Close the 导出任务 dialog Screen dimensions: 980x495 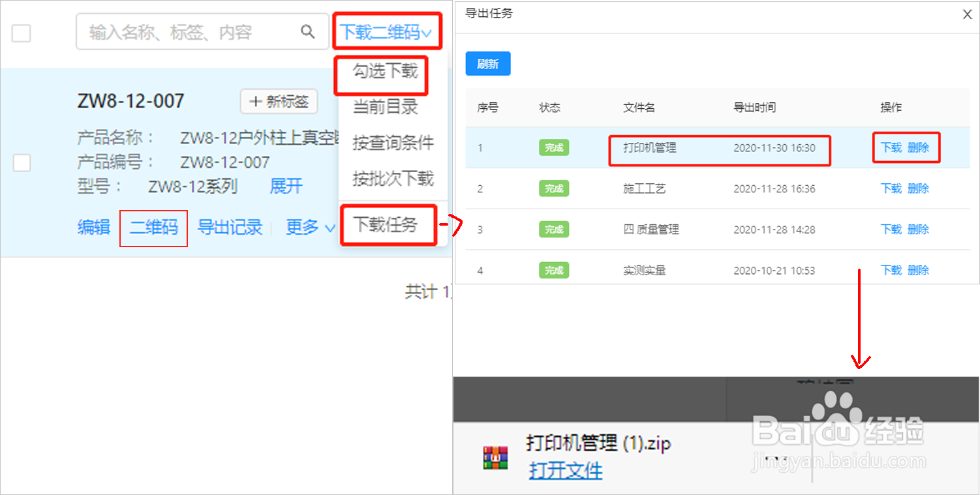[966, 14]
